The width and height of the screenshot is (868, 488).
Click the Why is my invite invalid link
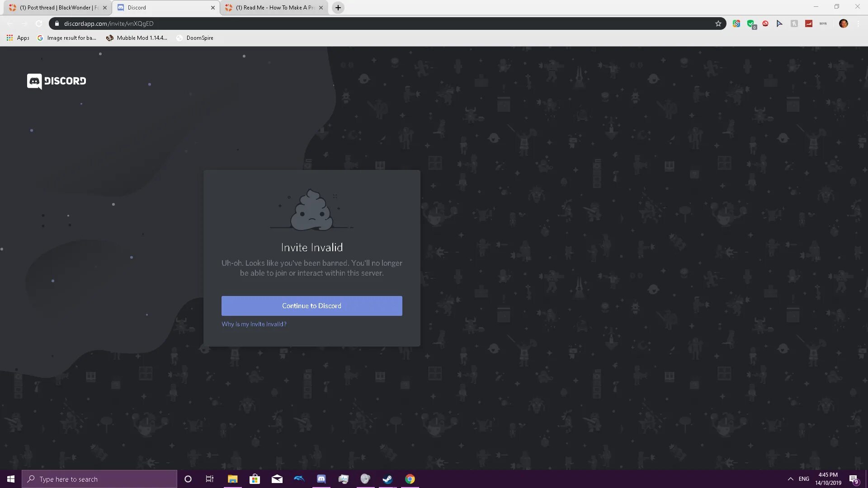[253, 324]
